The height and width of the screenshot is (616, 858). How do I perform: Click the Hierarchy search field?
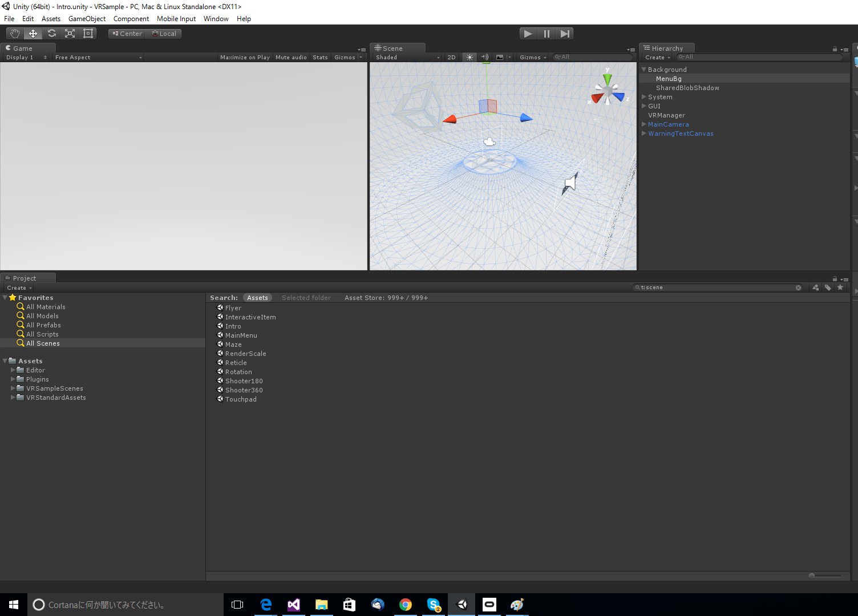pyautogui.click(x=759, y=57)
